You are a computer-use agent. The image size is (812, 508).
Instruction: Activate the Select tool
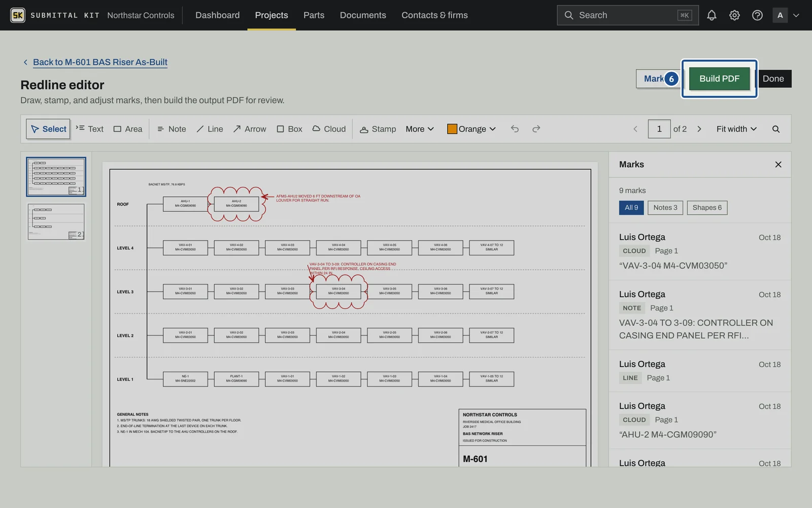click(x=49, y=129)
